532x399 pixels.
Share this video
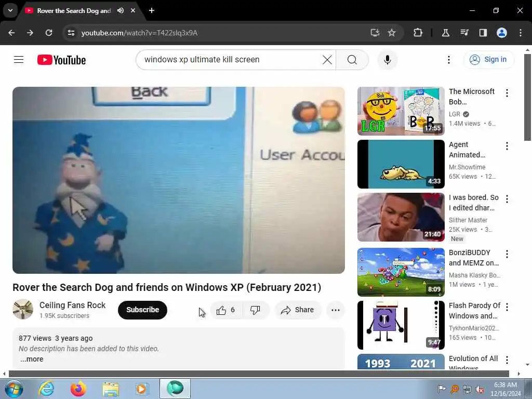pos(298,310)
